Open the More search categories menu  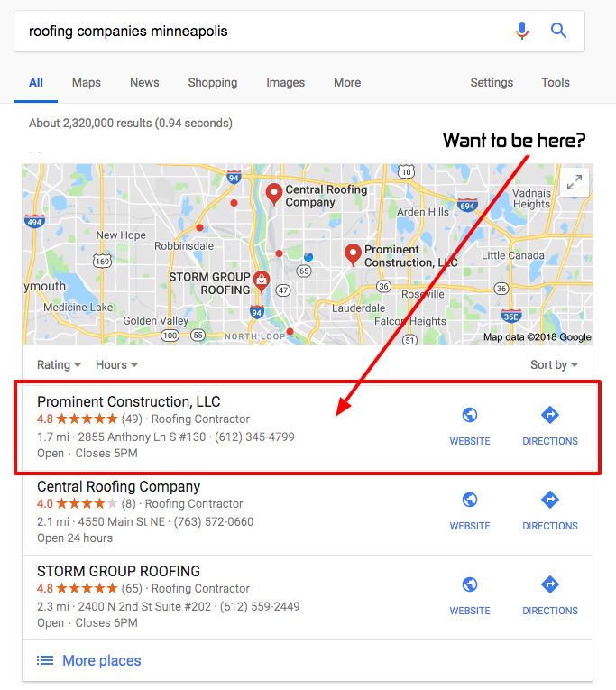tap(347, 83)
